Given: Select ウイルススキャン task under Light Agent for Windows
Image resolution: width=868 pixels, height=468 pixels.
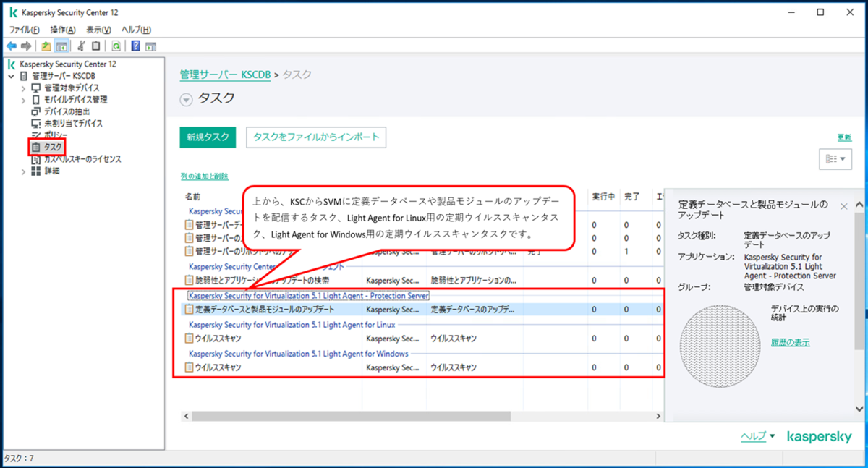Looking at the screenshot, I should [422, 367].
